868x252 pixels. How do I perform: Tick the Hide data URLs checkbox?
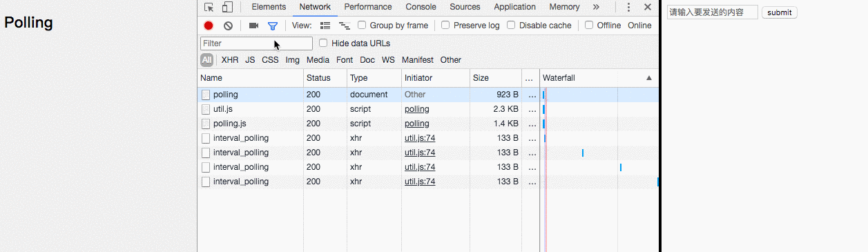(323, 43)
